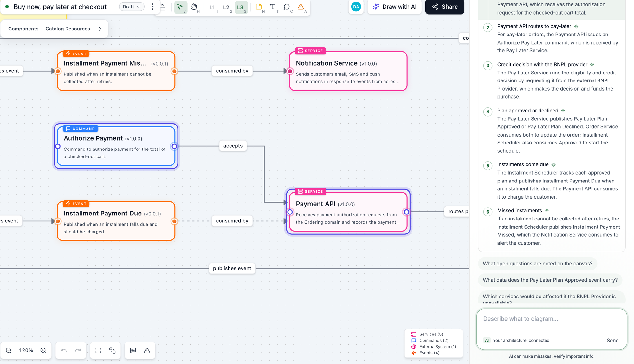
Task: Select the Authorize Payment command node
Action: coord(116,146)
